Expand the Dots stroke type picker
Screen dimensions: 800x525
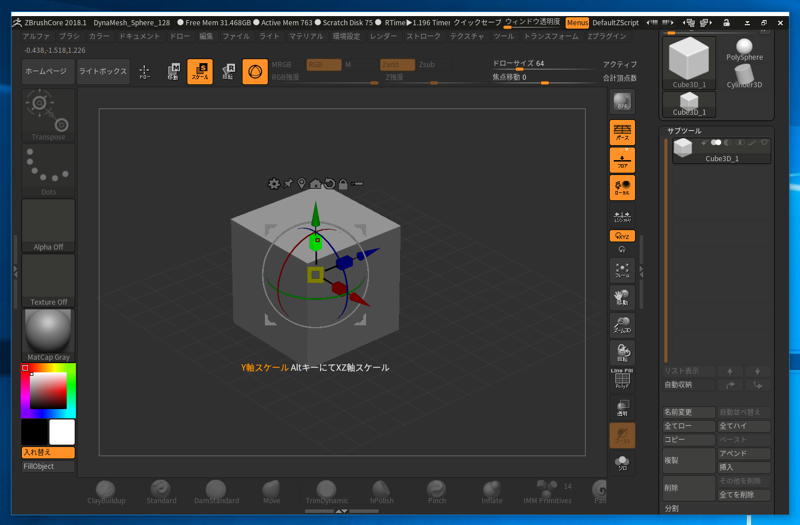48,170
